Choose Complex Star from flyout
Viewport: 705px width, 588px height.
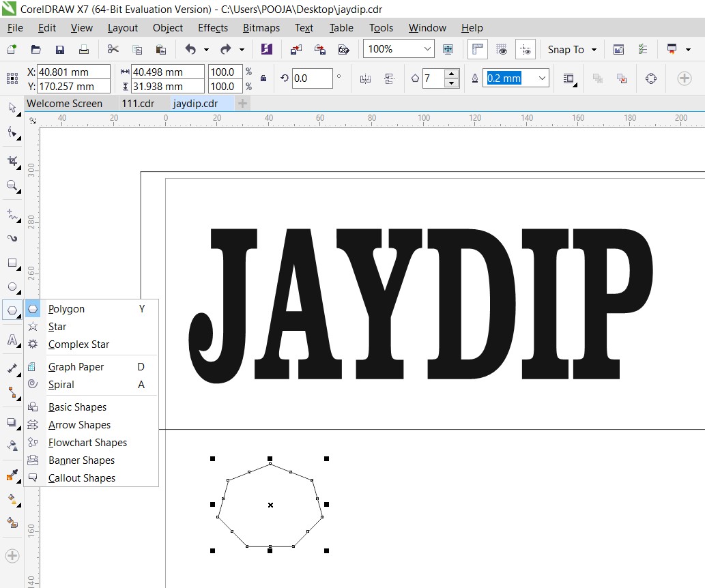(78, 344)
